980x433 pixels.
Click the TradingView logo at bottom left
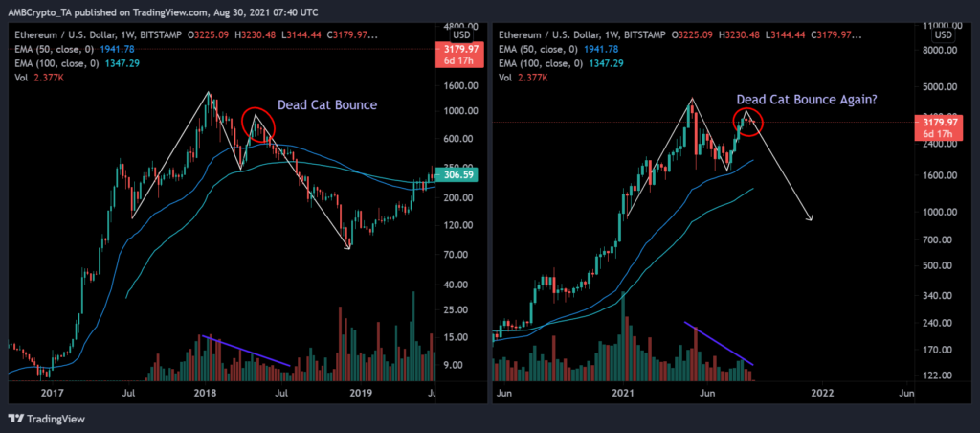click(47, 419)
